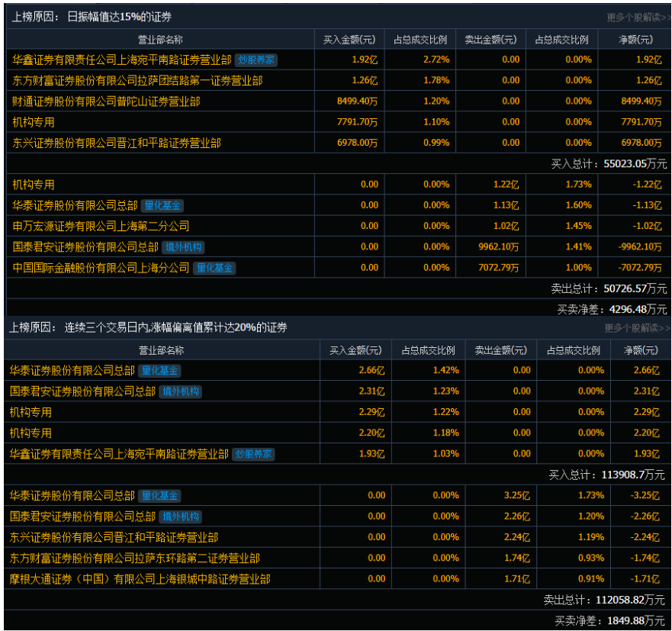Click 机构专用 in the 7791.70万 buy row
The width and height of the screenshot is (672, 631).
tap(34, 123)
